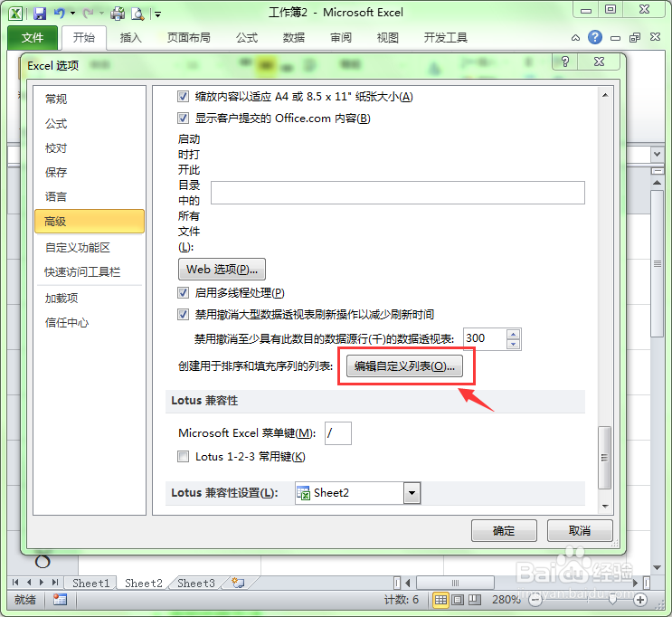The height and width of the screenshot is (617, 672).
Task: Minimize the ribbon with caret icon
Action: click(x=575, y=38)
